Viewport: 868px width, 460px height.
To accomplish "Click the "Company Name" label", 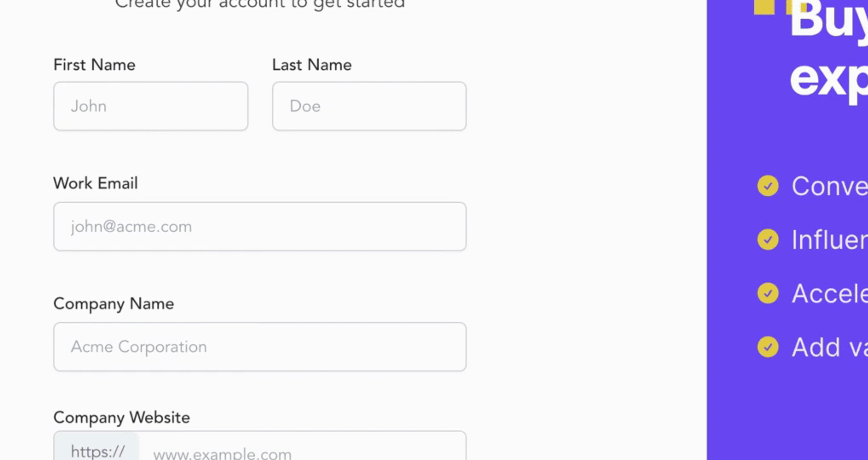I will tap(114, 304).
